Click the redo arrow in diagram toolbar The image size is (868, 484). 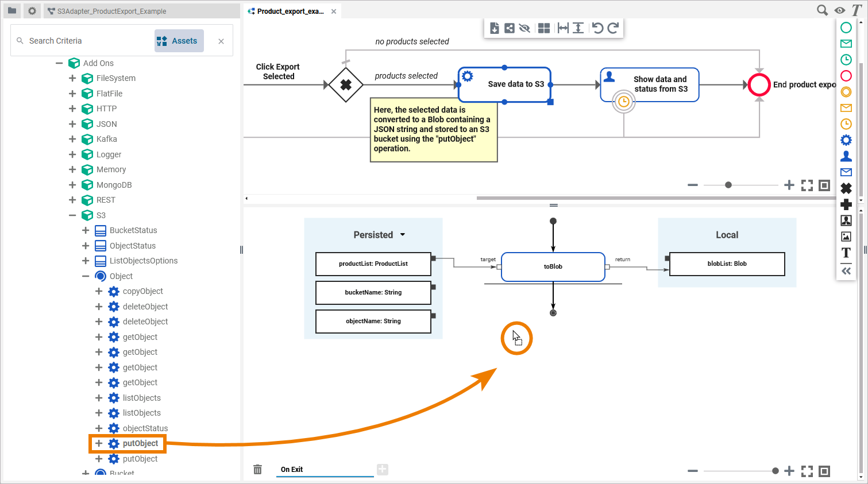pos(613,28)
